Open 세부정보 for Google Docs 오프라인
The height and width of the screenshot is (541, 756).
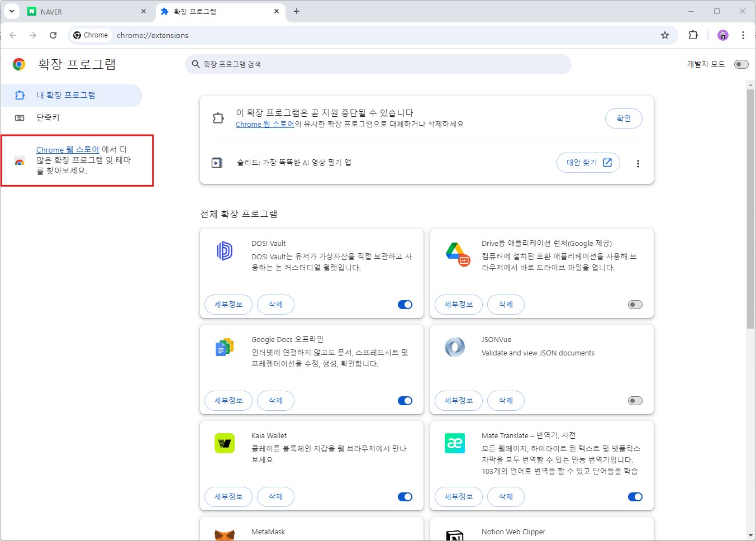coord(229,401)
